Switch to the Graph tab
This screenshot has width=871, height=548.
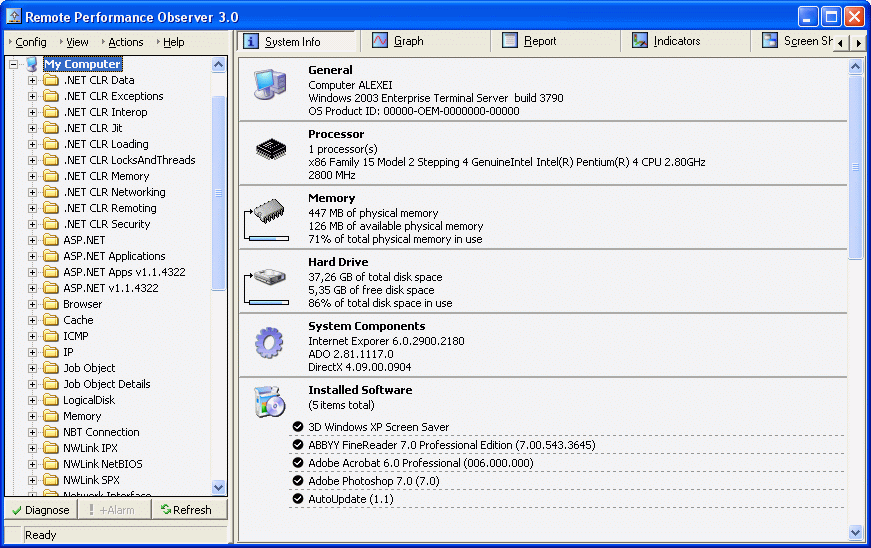(x=425, y=41)
